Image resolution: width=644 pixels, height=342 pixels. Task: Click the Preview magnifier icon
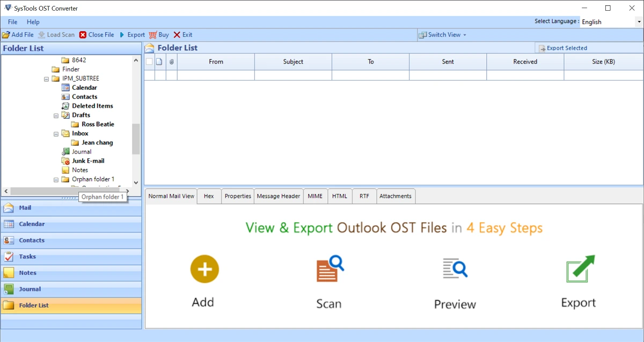[455, 270]
